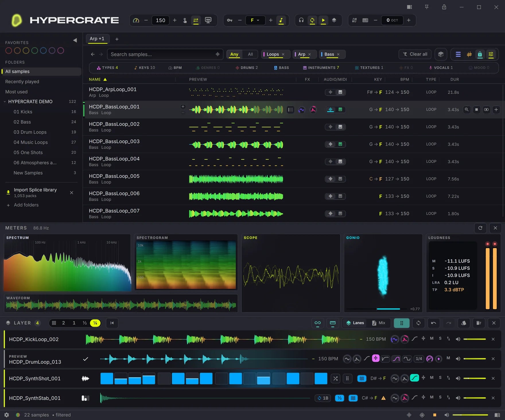Select the red favorites color circle
The height and width of the screenshot is (420, 505).
tap(9, 51)
